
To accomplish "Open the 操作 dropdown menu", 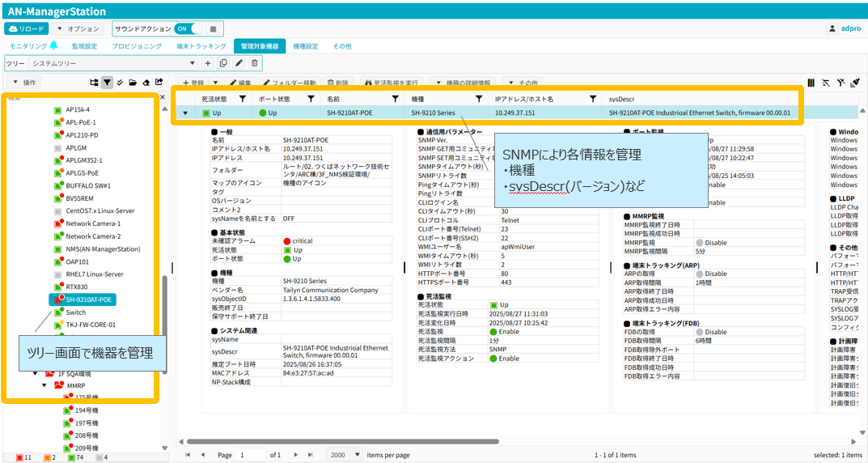I will pos(24,83).
